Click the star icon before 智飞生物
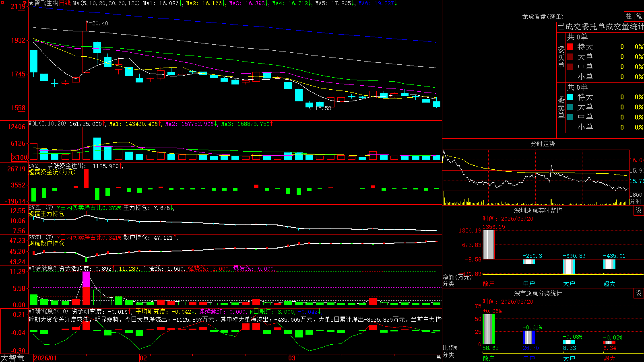The image size is (644, 362). point(31,3)
